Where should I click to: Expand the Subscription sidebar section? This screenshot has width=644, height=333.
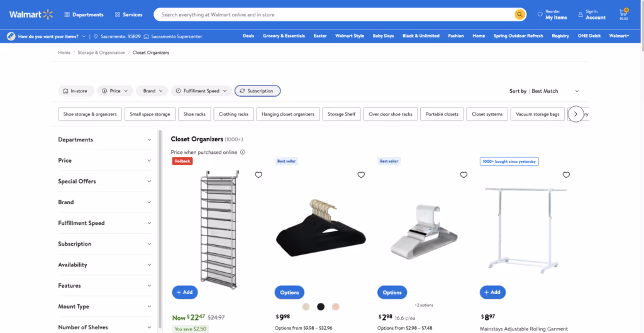pos(105,244)
